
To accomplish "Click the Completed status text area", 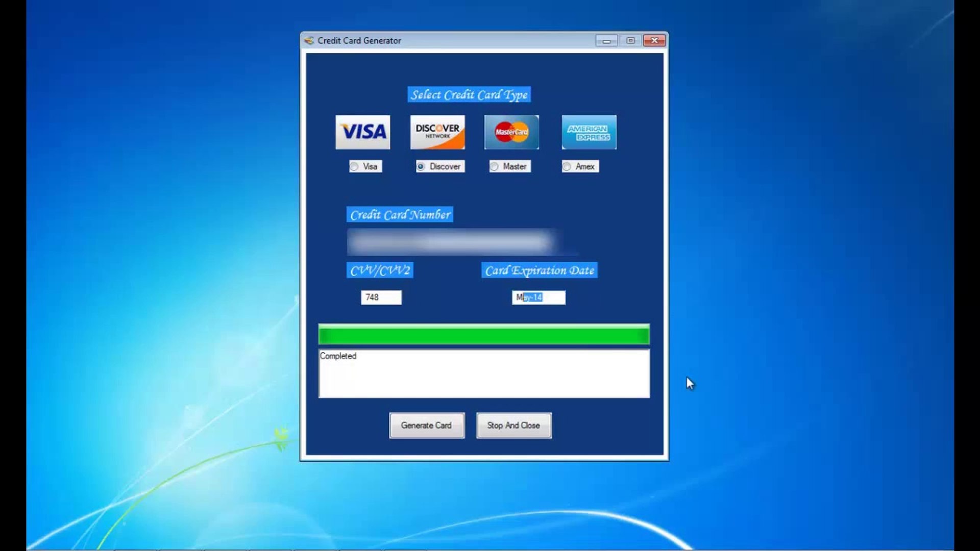I will click(x=483, y=373).
